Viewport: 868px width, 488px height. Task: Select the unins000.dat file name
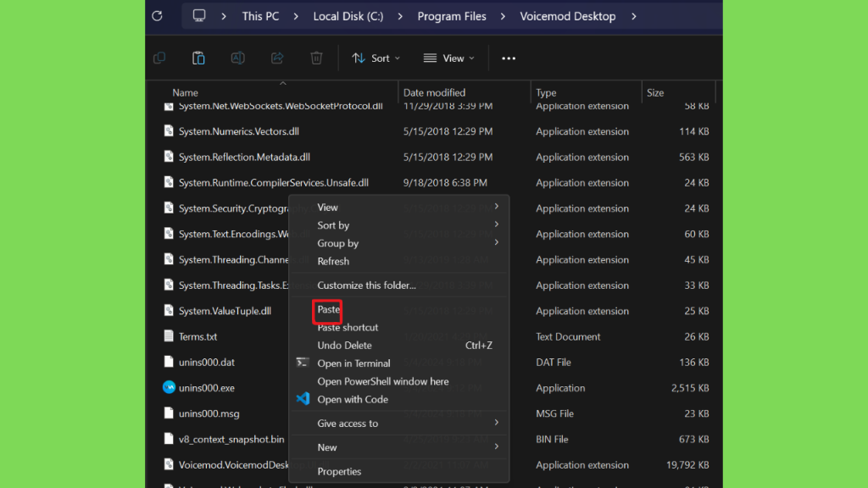coord(207,363)
